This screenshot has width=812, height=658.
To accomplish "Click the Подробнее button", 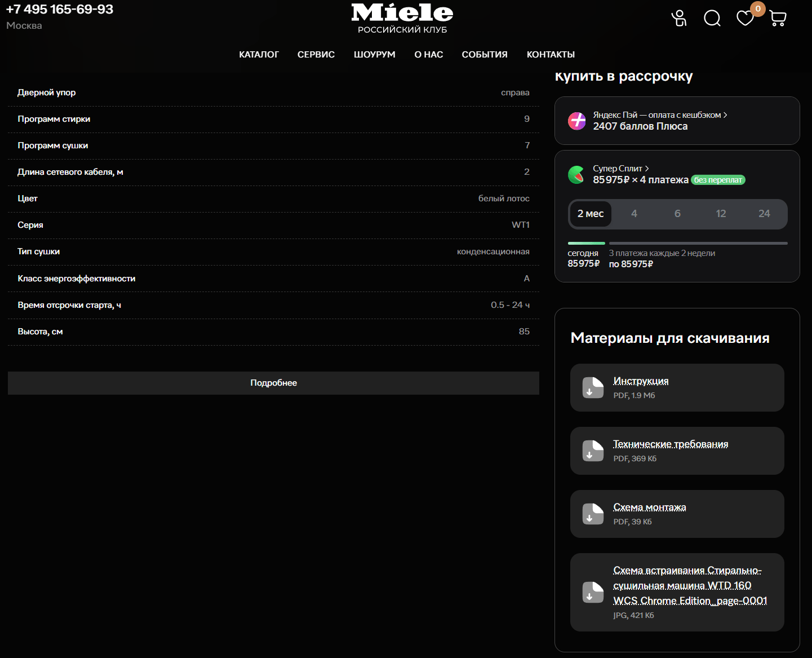I will pyautogui.click(x=273, y=383).
